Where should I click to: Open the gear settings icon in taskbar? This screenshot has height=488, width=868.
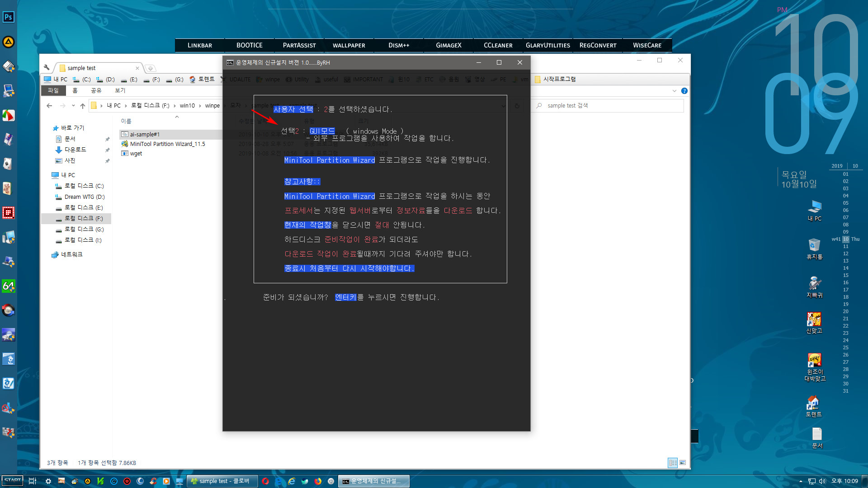click(48, 481)
